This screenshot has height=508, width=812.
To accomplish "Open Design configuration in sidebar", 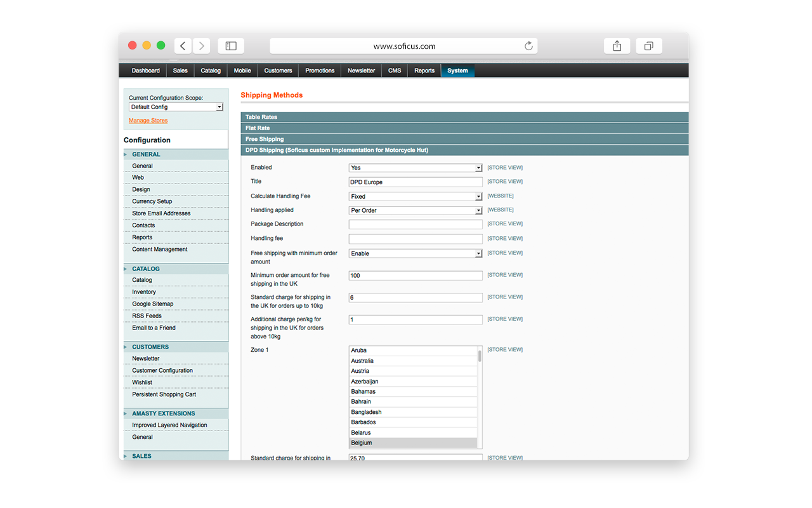I will pyautogui.click(x=141, y=189).
